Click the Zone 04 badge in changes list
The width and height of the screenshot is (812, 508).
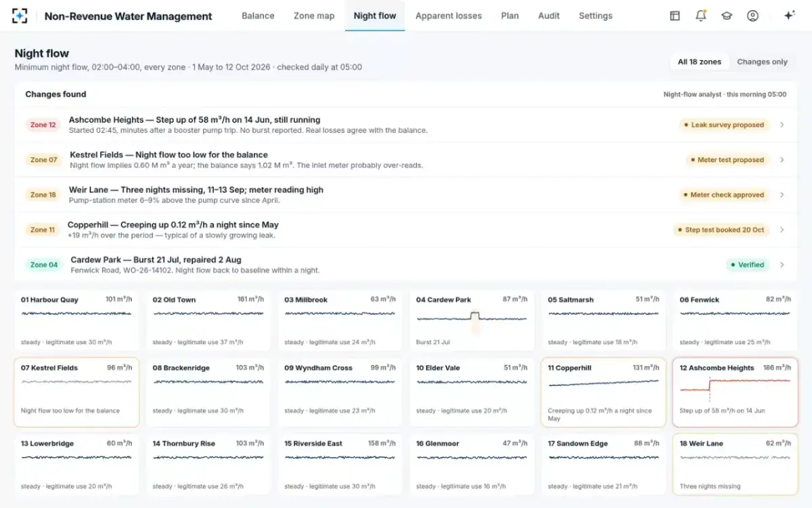[x=44, y=265]
